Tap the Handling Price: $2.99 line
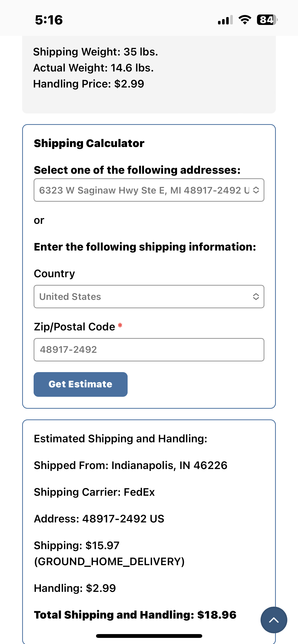 [x=89, y=84]
